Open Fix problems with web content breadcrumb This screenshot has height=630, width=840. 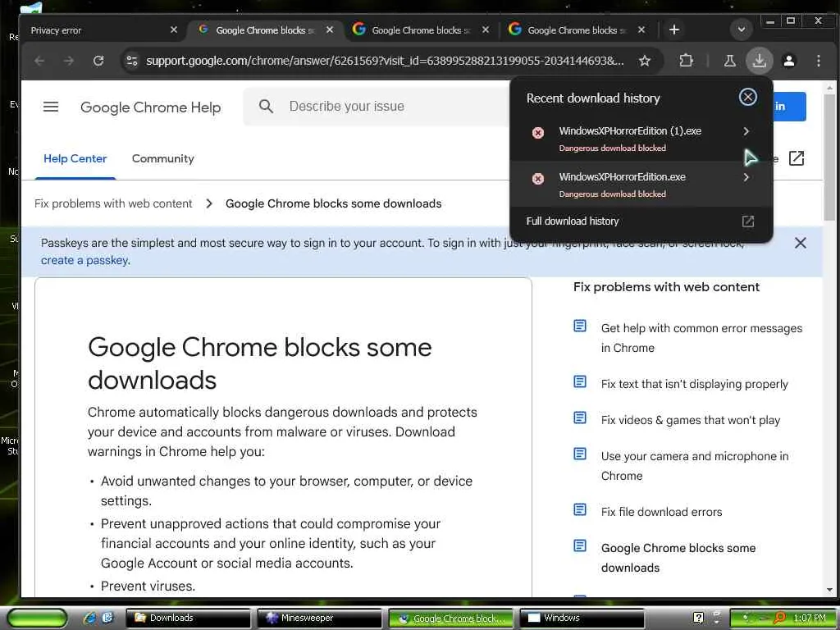click(x=113, y=203)
